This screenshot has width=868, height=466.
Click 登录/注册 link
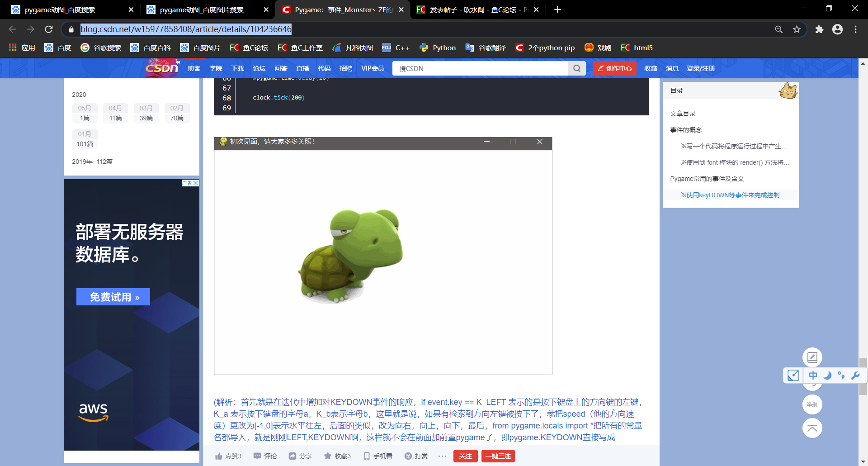(701, 68)
